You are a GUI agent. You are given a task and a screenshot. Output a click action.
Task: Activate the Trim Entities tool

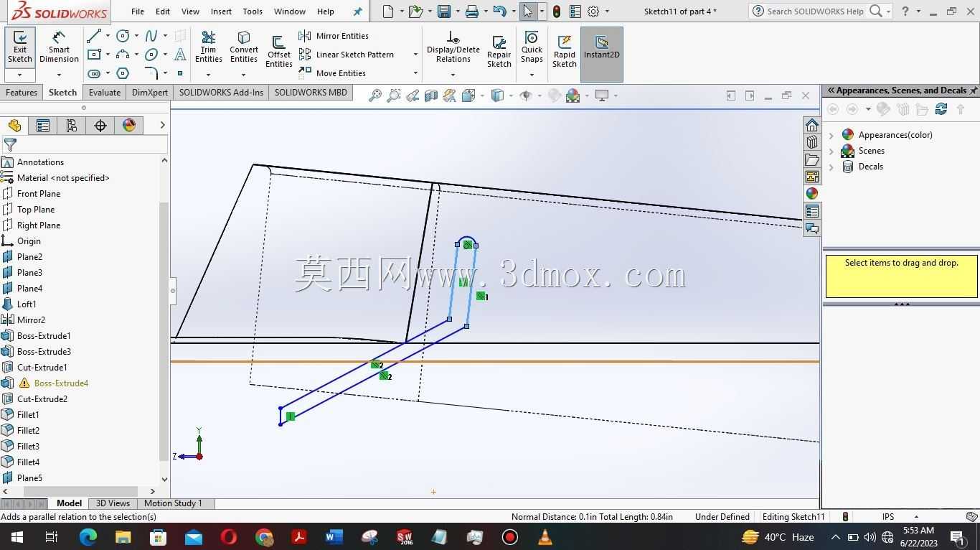(208, 47)
